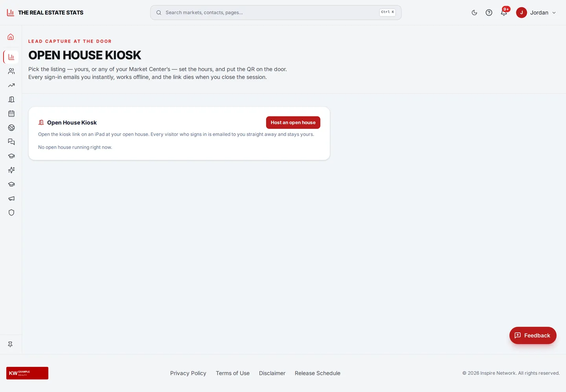The height and width of the screenshot is (392, 566).
Task: Toggle dark mode with the moon icon
Action: pos(474,13)
